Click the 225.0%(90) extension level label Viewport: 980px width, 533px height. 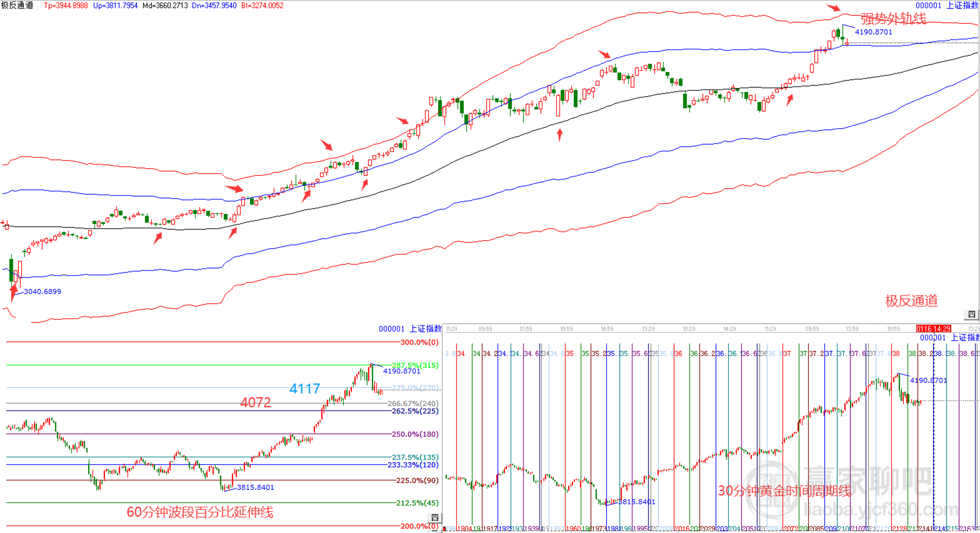tap(417, 480)
